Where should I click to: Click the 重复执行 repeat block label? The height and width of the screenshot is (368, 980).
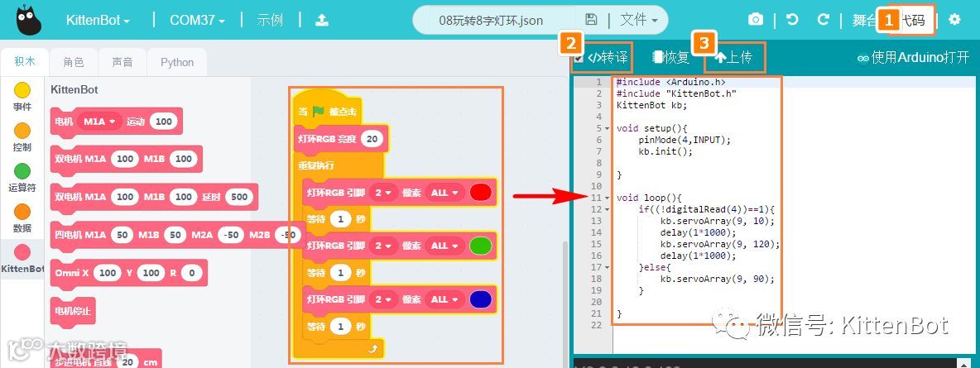pos(317,165)
